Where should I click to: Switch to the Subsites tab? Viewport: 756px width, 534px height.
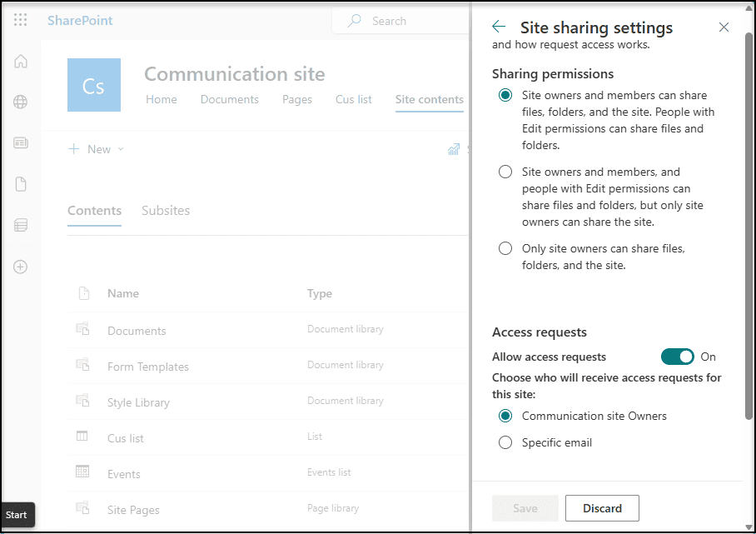[x=165, y=211]
